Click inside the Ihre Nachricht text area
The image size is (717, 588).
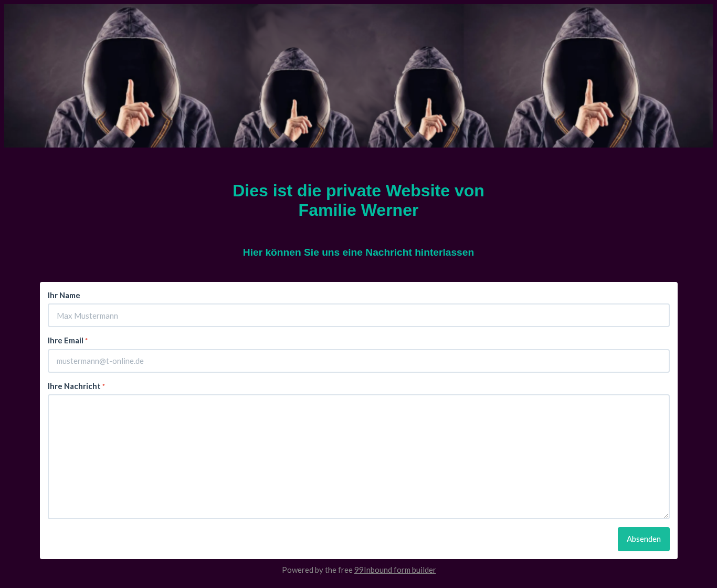[x=358, y=457]
